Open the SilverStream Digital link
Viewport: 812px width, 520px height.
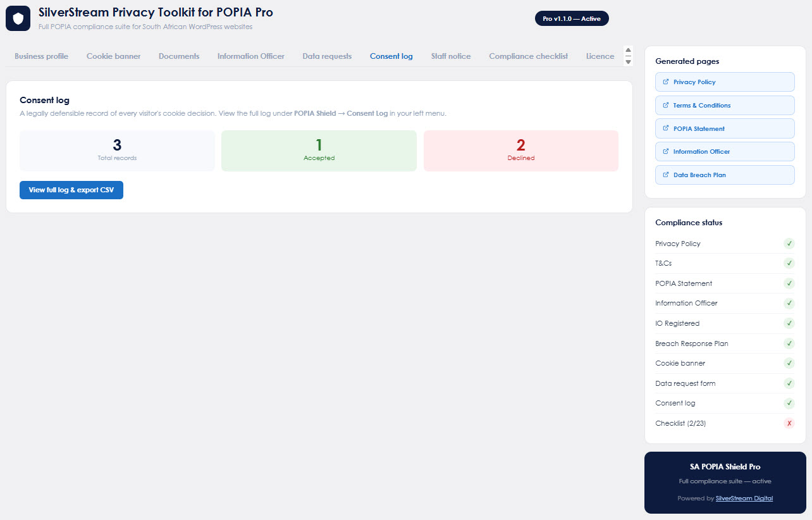click(744, 498)
